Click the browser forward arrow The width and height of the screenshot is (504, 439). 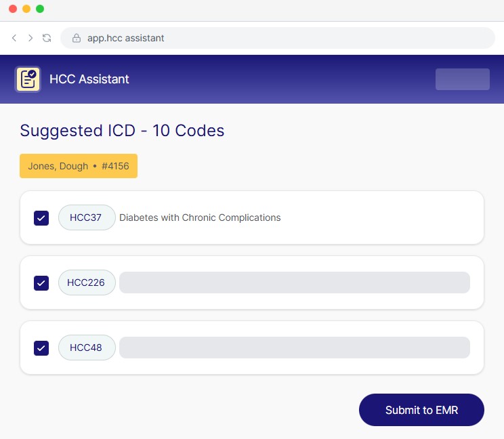30,38
